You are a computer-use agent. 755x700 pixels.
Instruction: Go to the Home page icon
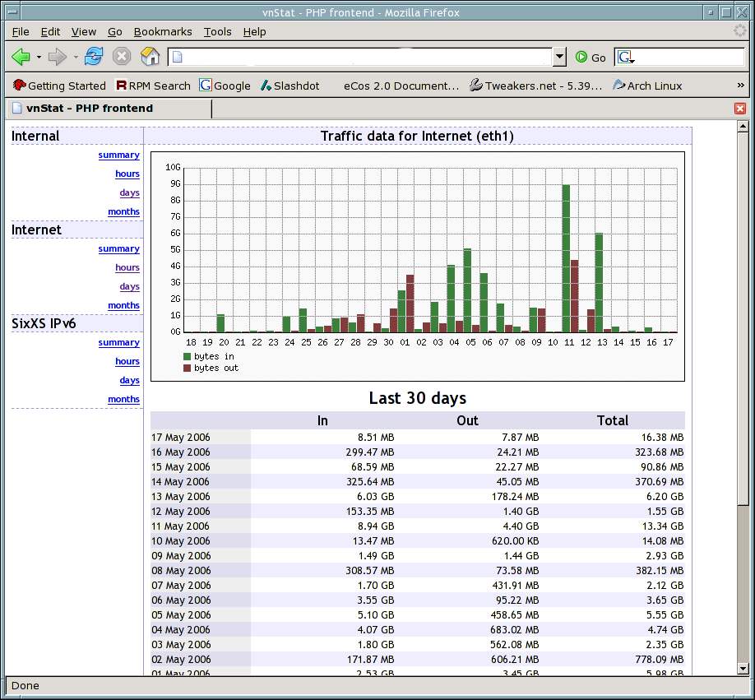coord(150,56)
